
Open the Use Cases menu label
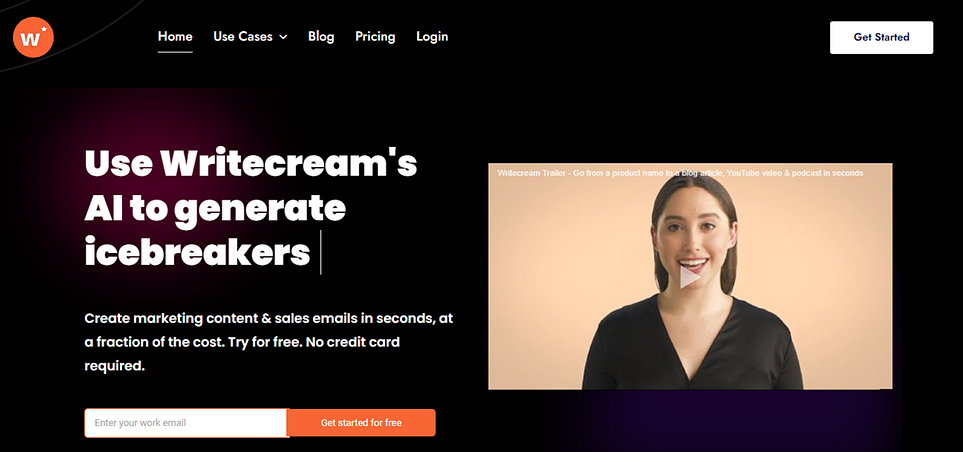point(243,37)
